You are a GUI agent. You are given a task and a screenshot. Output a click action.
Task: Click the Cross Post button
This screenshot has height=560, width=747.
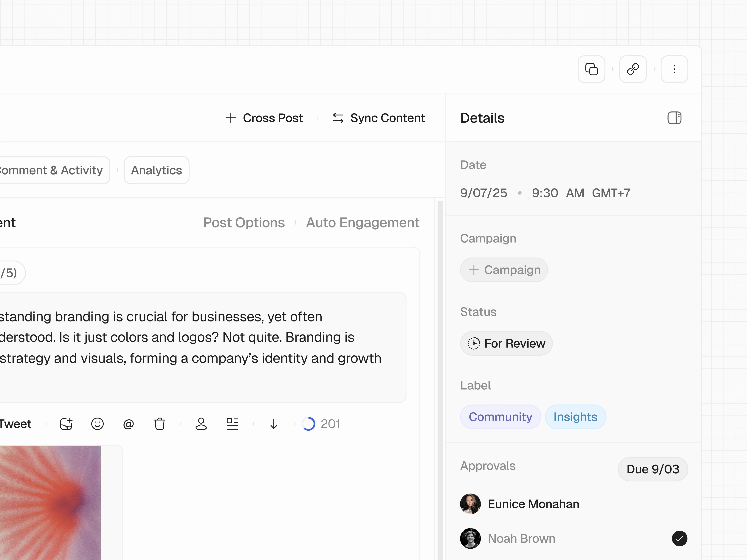tap(264, 118)
